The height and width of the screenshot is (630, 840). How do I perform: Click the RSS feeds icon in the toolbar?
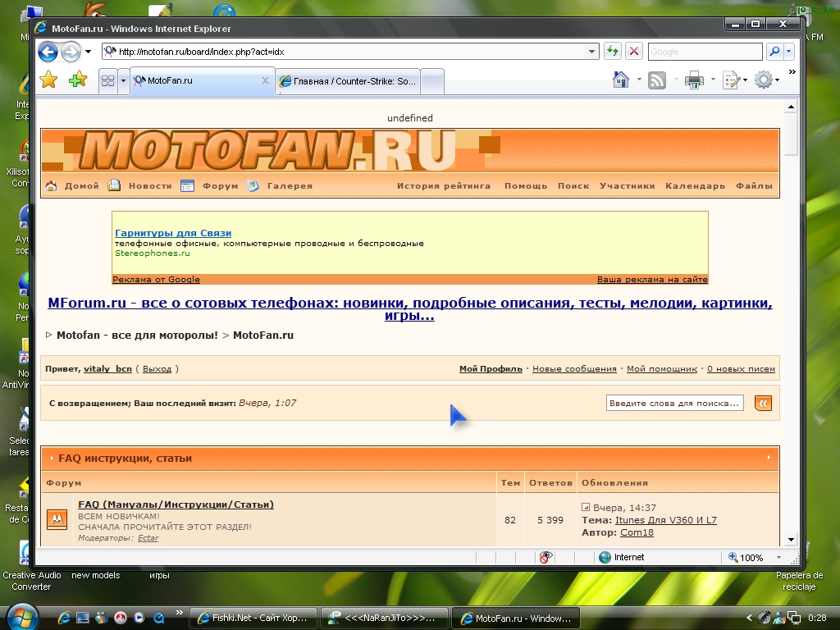[x=657, y=80]
